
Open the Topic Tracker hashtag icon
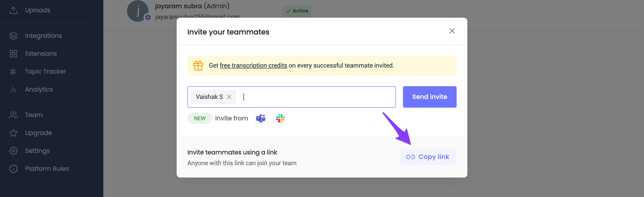pyautogui.click(x=13, y=72)
